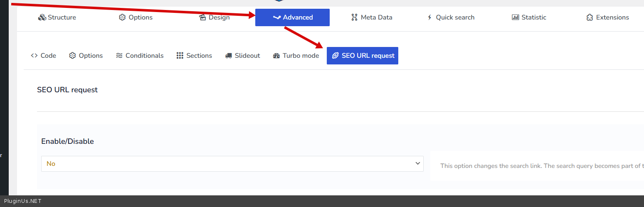644x207 pixels.
Task: Switch to the Advanced main tab
Action: tap(292, 17)
